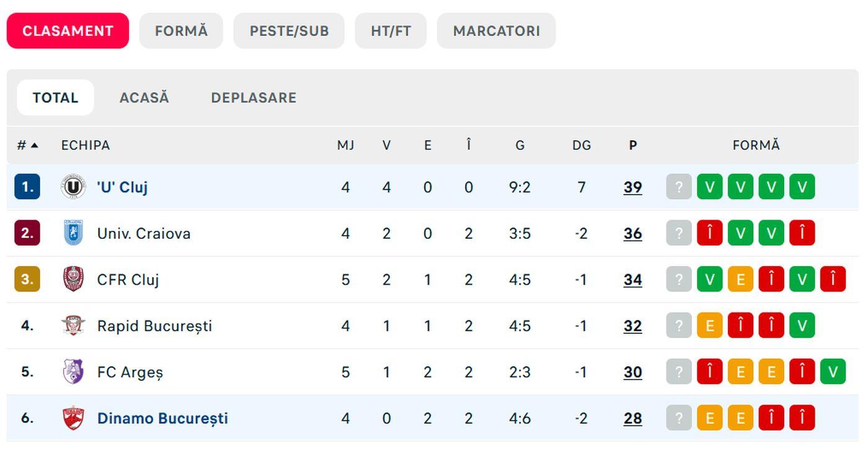Switch to the Acasă standings tab
Viewport: 868px width, 456px height.
(144, 97)
